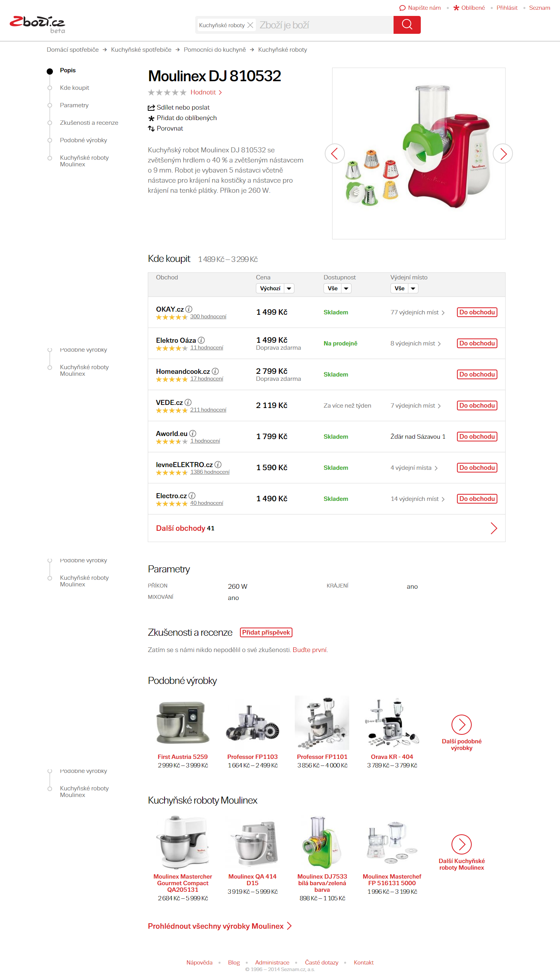Click the Kontakt footer link
560x980 pixels.
(x=364, y=963)
